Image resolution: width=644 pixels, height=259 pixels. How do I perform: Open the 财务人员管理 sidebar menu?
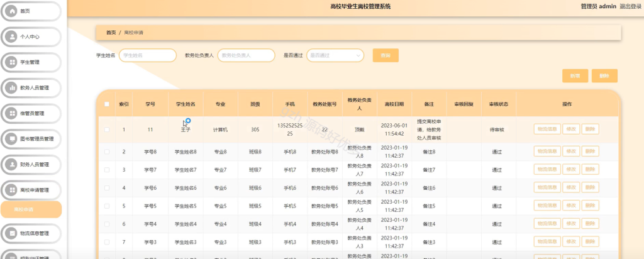(31, 165)
